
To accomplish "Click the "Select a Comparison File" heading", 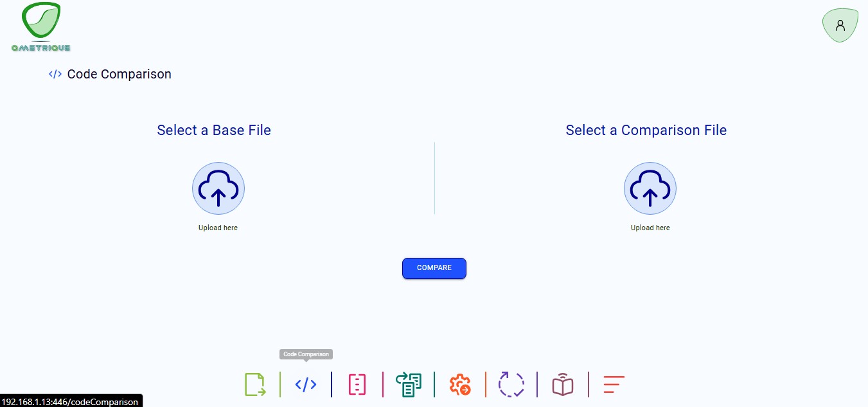I will [646, 130].
